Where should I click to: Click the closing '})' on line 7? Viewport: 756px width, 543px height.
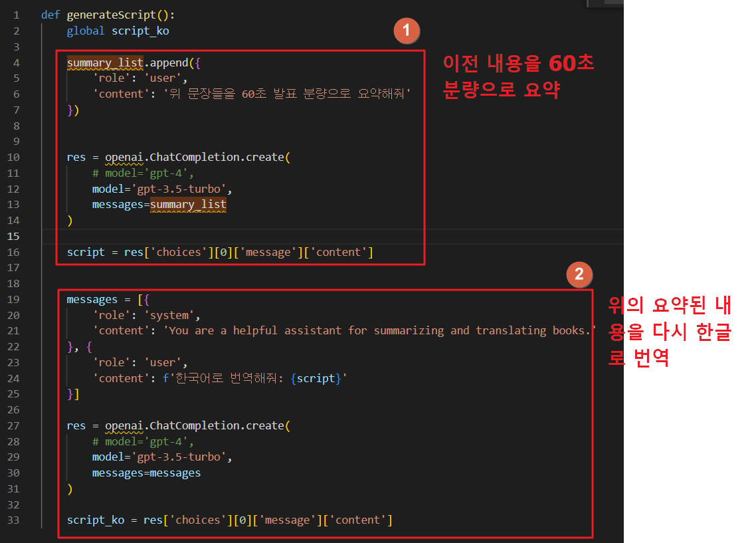[x=73, y=110]
